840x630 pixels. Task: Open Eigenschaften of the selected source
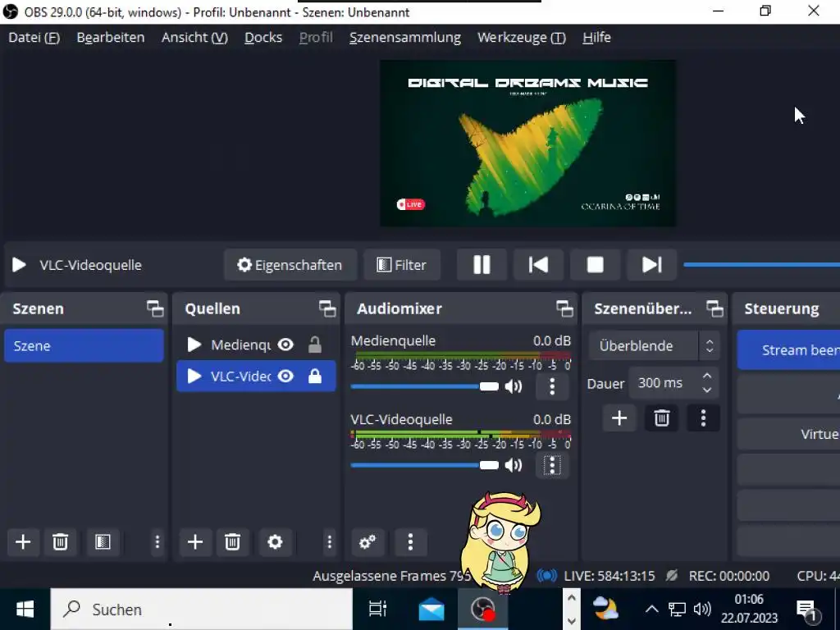(x=290, y=265)
